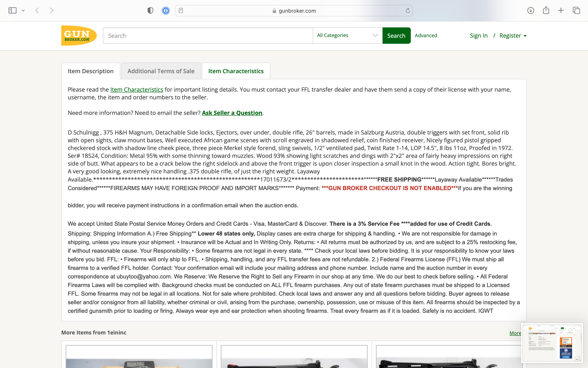Click the red GUN BROKER CHECKOUT IS NOT ENABLED text
The height and width of the screenshot is (368, 588).
(390, 188)
